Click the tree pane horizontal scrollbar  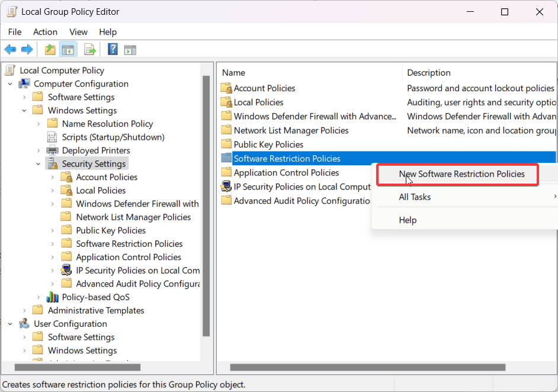click(x=77, y=367)
